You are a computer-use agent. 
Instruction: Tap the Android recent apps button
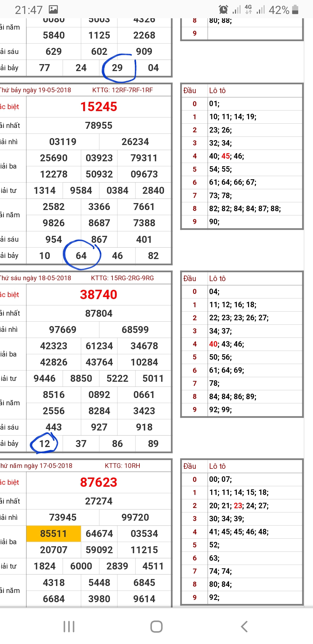point(69,627)
